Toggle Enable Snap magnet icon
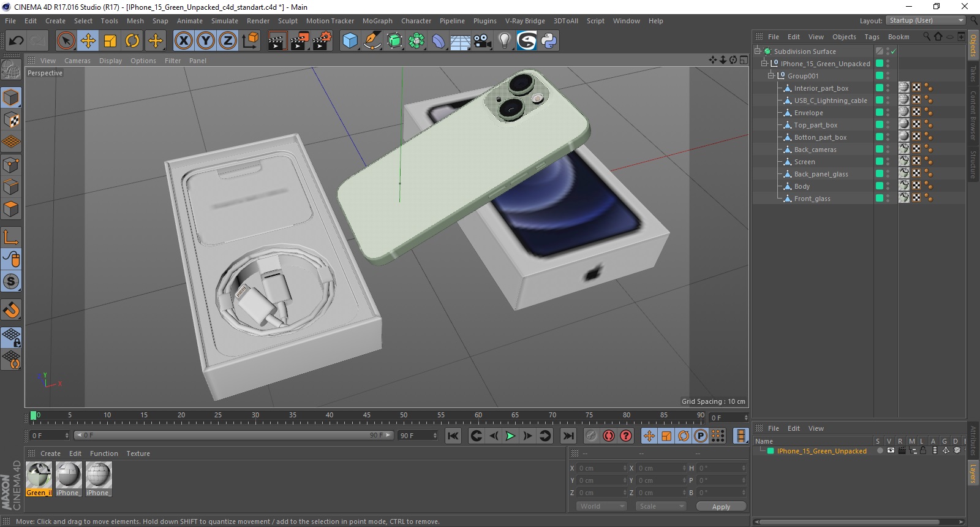The image size is (980, 527). [x=11, y=310]
